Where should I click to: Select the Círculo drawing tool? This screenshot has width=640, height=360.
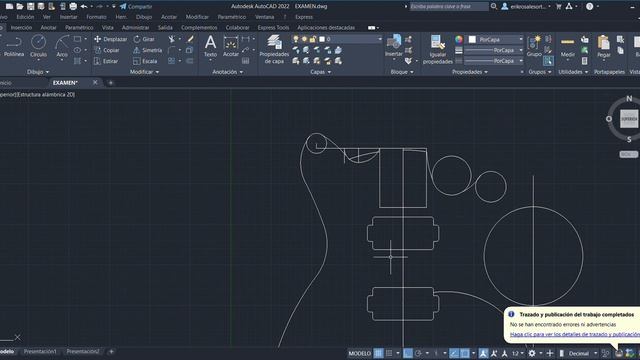point(38,46)
